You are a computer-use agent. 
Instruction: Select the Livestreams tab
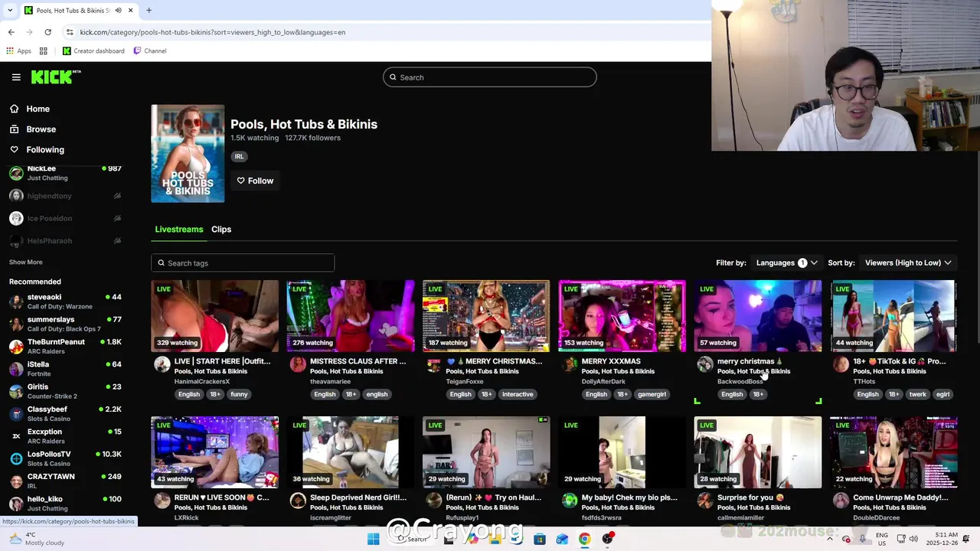pyautogui.click(x=179, y=229)
